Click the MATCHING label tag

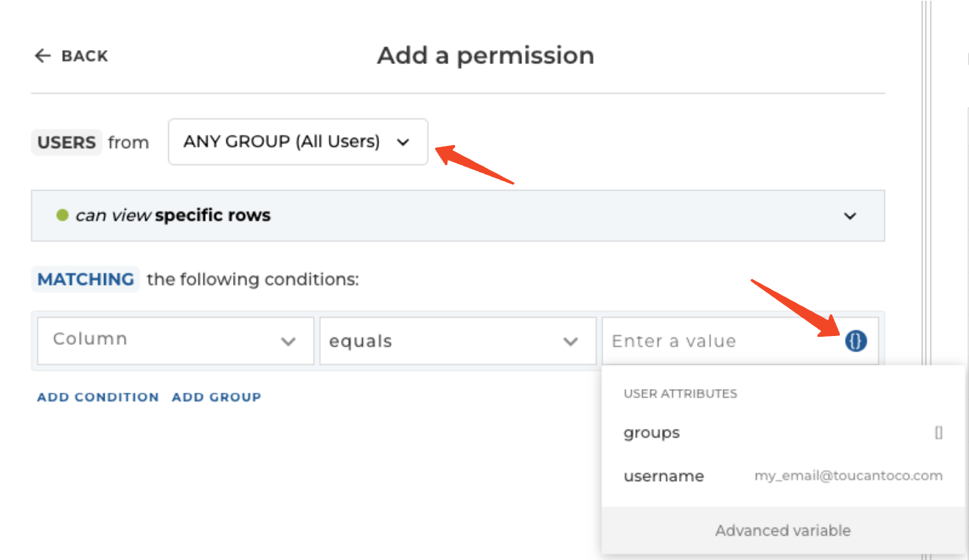click(86, 279)
